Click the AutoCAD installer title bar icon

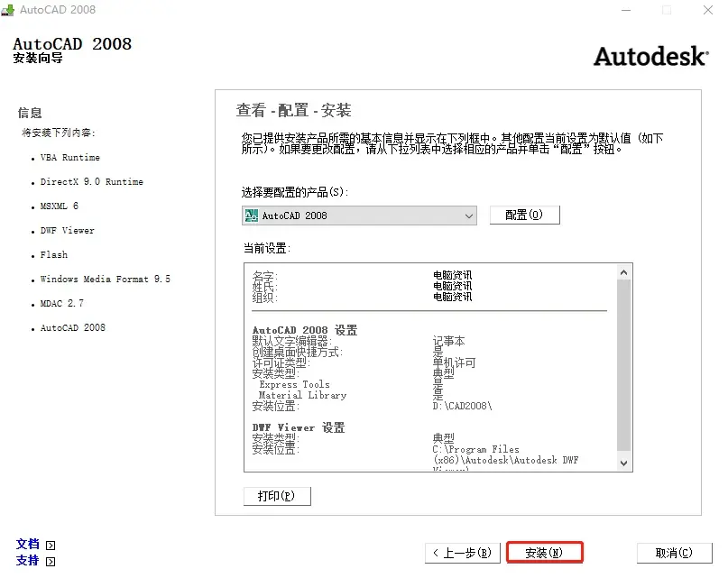(x=8, y=10)
